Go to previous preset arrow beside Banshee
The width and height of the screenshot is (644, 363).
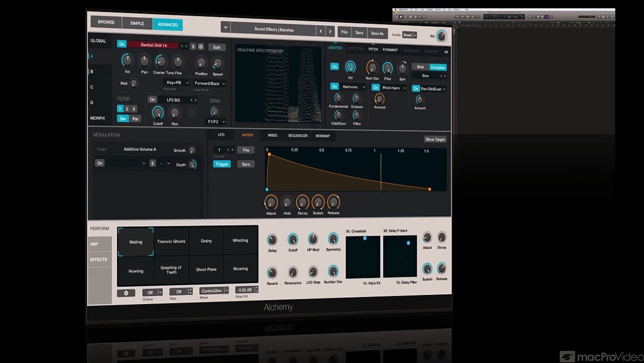click(320, 31)
